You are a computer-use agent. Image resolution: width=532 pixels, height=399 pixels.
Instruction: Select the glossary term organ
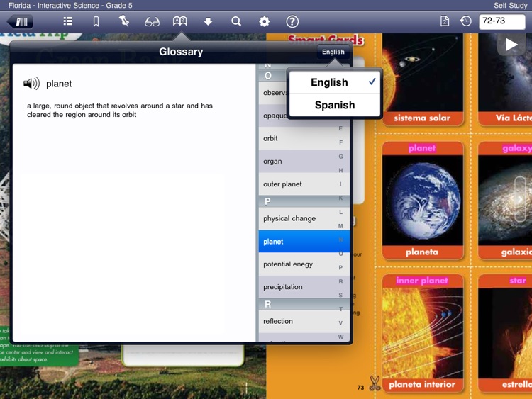304,162
